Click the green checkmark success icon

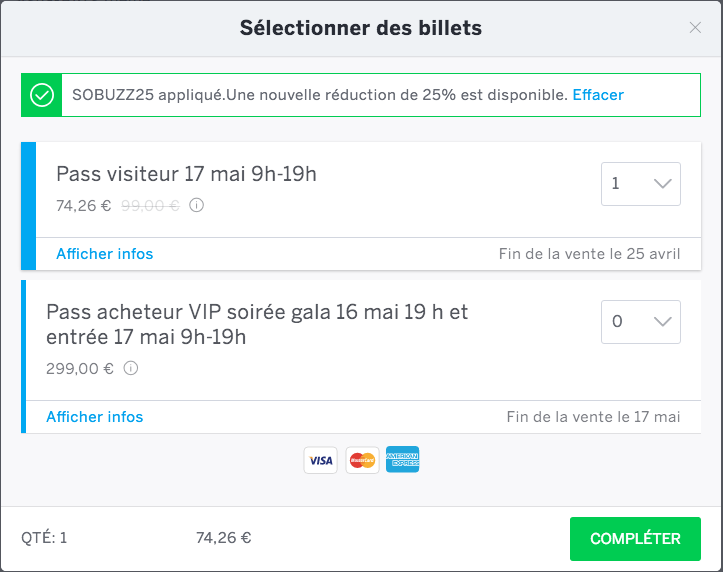pyautogui.click(x=42, y=95)
